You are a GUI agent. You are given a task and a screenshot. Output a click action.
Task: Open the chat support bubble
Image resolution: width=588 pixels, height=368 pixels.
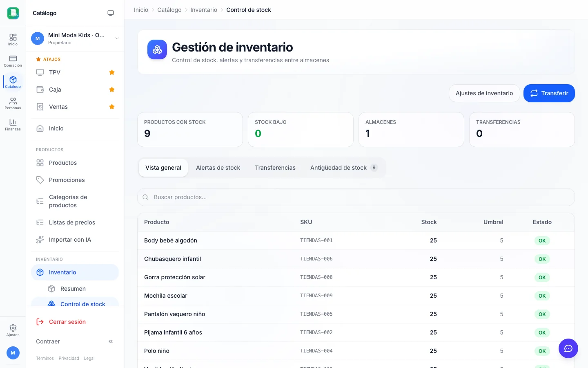568,348
